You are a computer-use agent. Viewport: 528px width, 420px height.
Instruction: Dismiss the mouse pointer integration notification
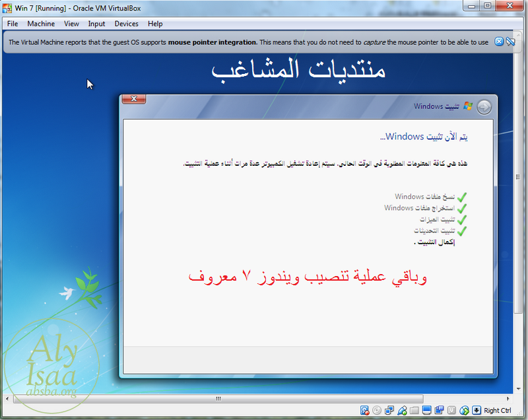pos(499,42)
